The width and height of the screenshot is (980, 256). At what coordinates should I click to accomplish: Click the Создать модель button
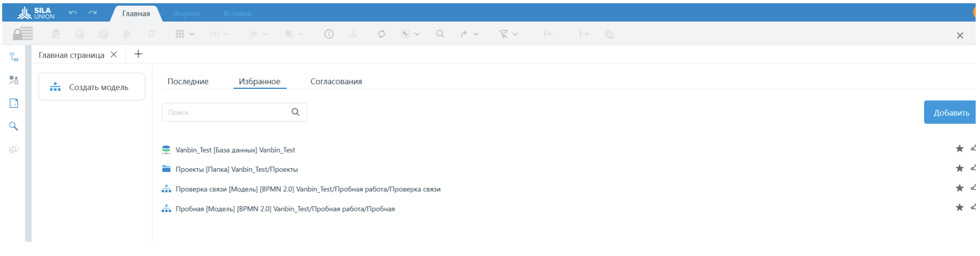(x=92, y=87)
